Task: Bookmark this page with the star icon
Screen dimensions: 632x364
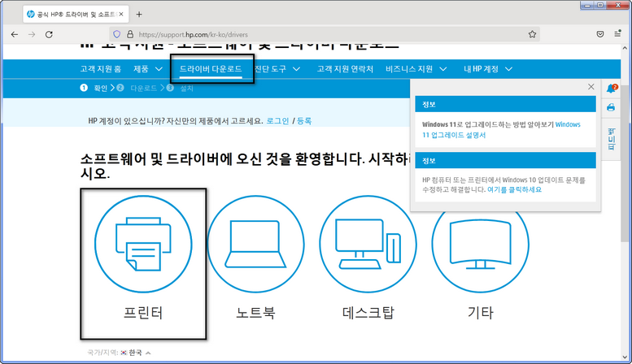Action: point(532,34)
